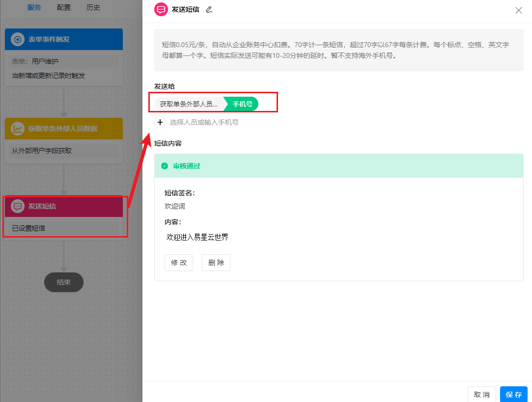Screen dimensions: 532x402
Task: Click the pencil icon beside 发送短信 title
Action: 209,9
